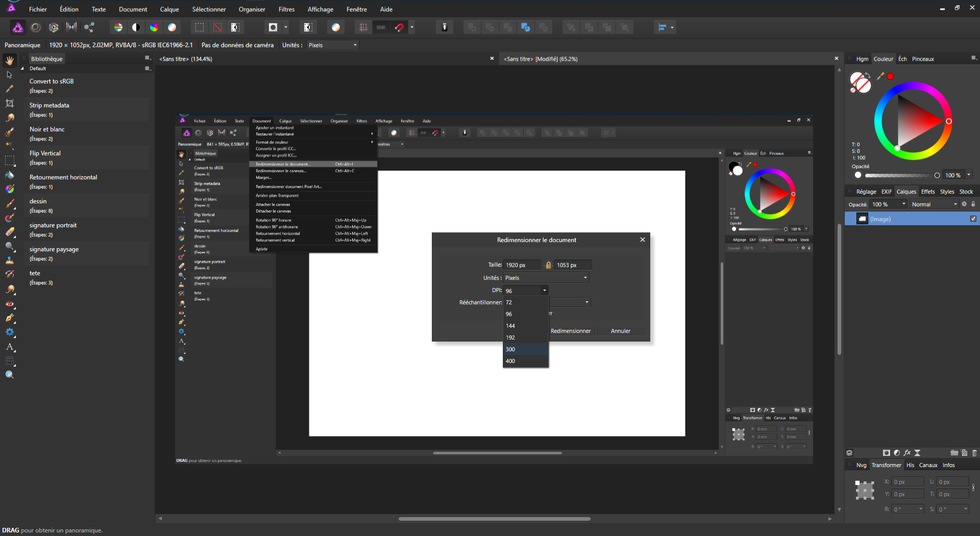
Task: Switch to the Pinceaux tab
Action: tap(923, 59)
